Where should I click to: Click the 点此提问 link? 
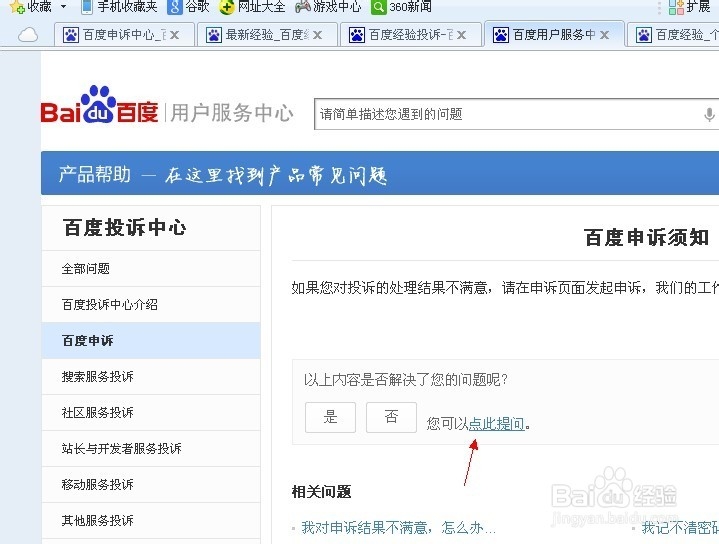tap(497, 423)
